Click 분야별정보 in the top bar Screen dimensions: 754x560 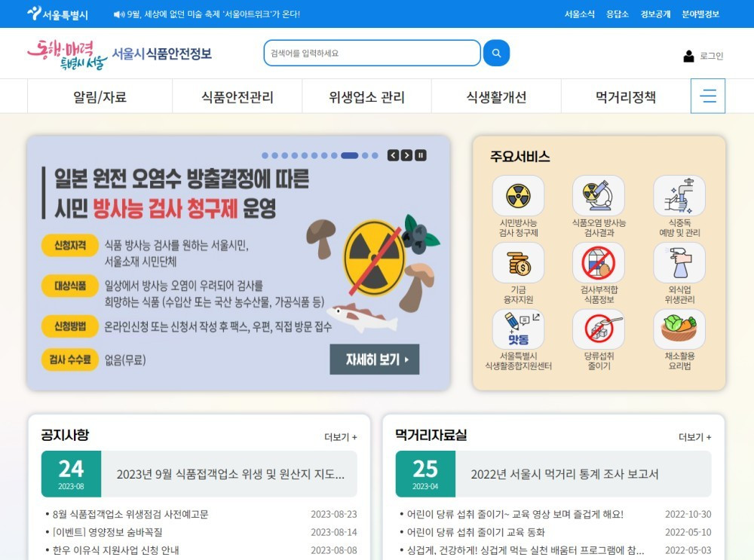(700, 14)
